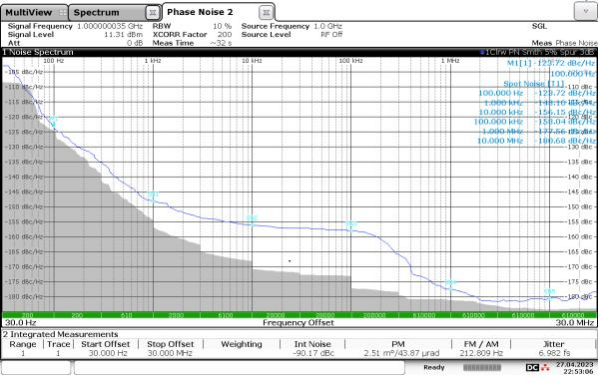Open the top-right tab dropdown arrow
Viewport: 599px width, 383px height.
pyautogui.click(x=585, y=11)
